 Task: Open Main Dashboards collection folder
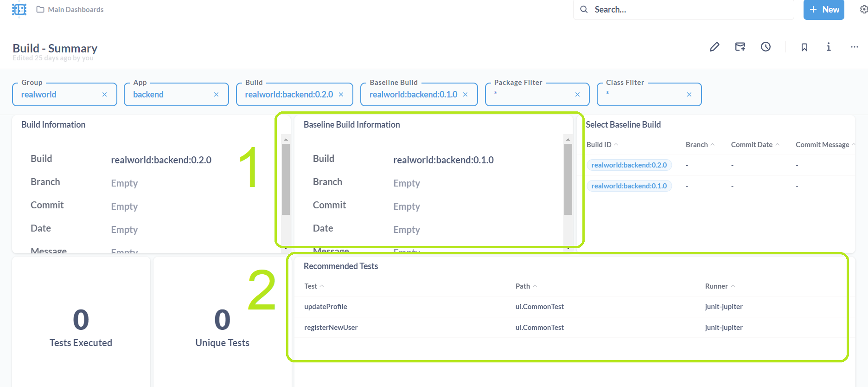coord(70,9)
